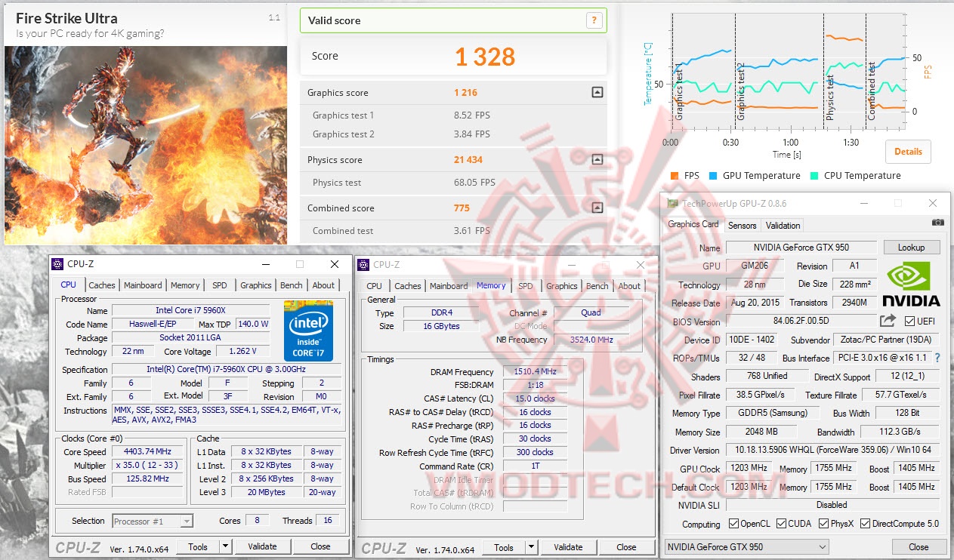Click the Core Speed 4403.74 MHz value
The width and height of the screenshot is (954, 560).
(148, 452)
